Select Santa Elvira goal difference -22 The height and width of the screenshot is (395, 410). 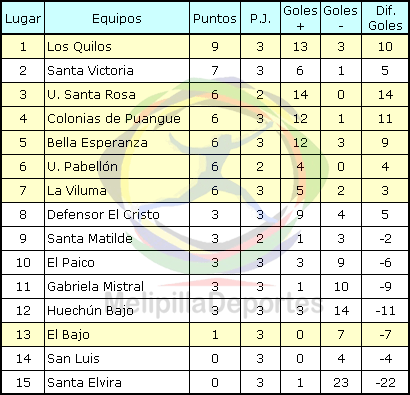click(385, 383)
